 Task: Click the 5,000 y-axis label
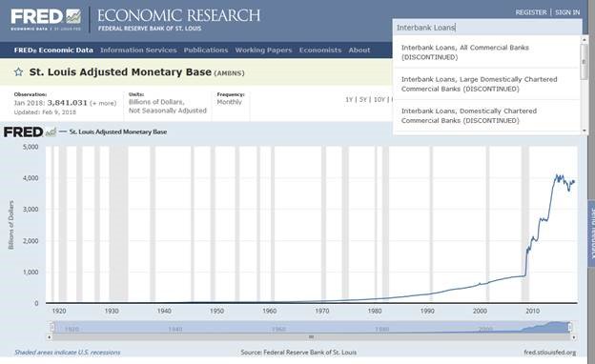pos(31,147)
